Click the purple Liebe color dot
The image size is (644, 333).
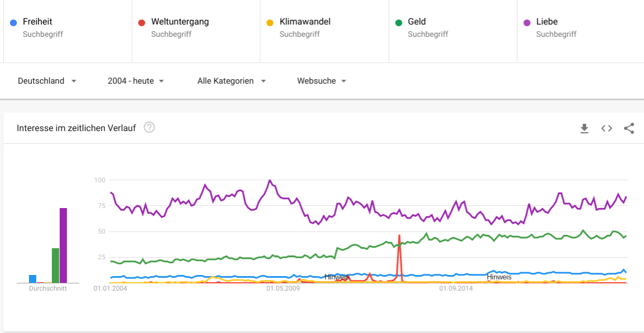[527, 22]
